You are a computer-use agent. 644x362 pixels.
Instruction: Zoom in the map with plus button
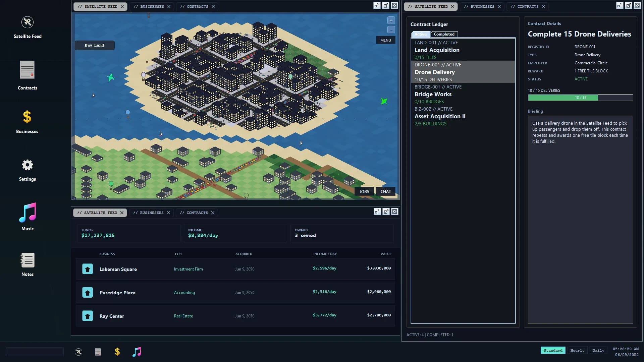[391, 20]
